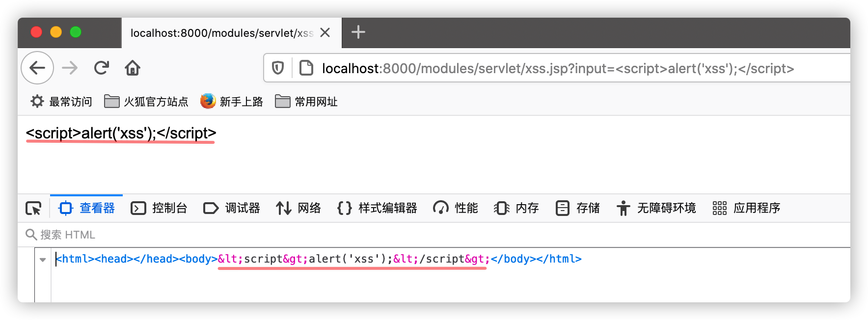Select the 存储 storage tab
The width and height of the screenshot is (868, 320).
tap(578, 208)
